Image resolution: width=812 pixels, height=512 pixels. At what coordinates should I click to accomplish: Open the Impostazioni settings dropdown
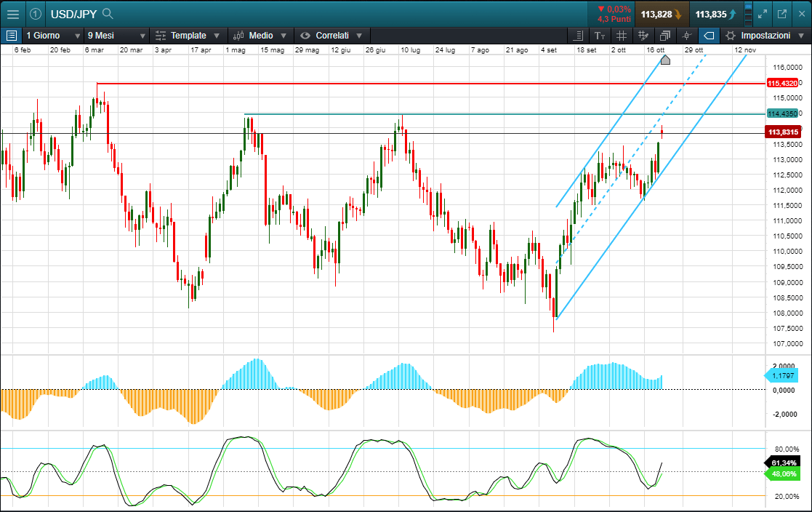(765, 35)
